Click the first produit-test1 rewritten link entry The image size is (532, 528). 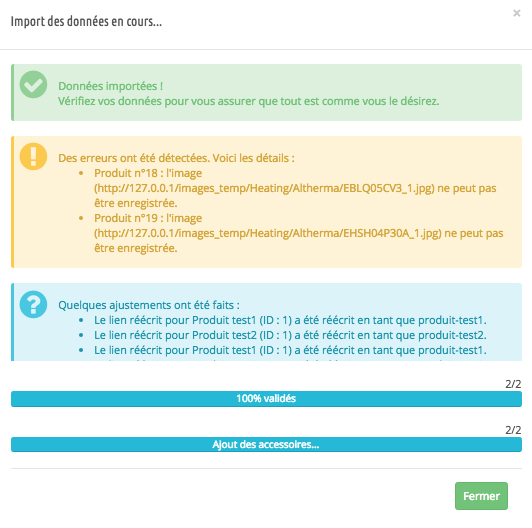(290, 320)
